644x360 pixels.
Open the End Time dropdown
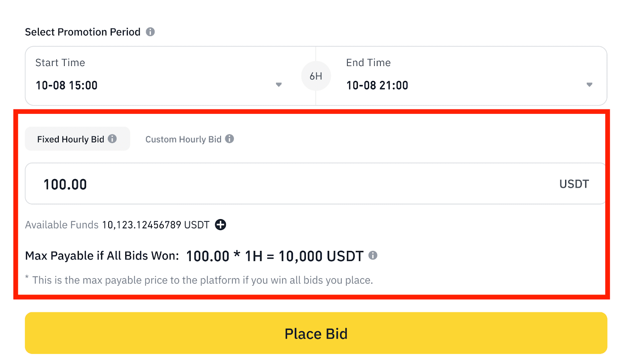(x=589, y=85)
